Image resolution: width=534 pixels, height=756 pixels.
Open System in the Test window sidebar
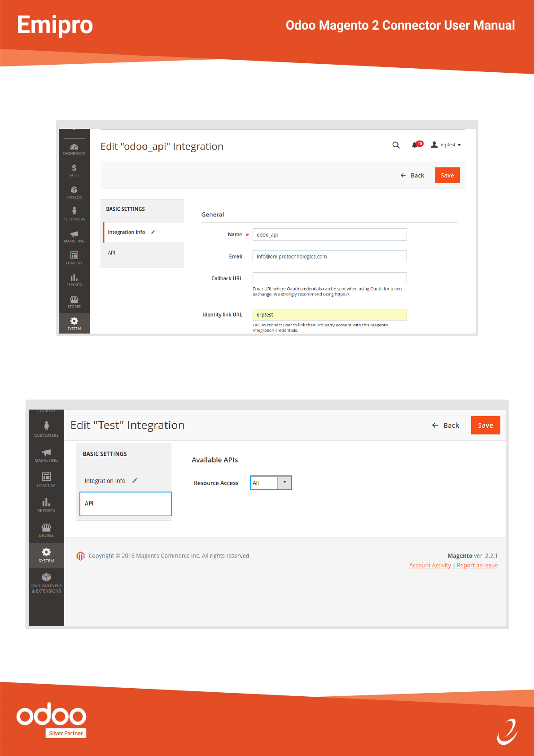pyautogui.click(x=46, y=555)
